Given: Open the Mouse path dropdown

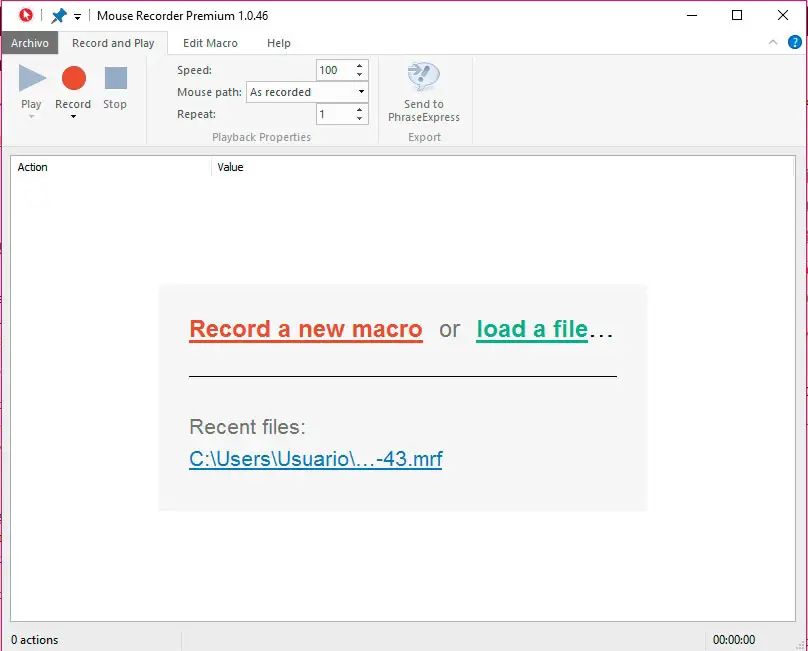Looking at the screenshot, I should tap(307, 92).
